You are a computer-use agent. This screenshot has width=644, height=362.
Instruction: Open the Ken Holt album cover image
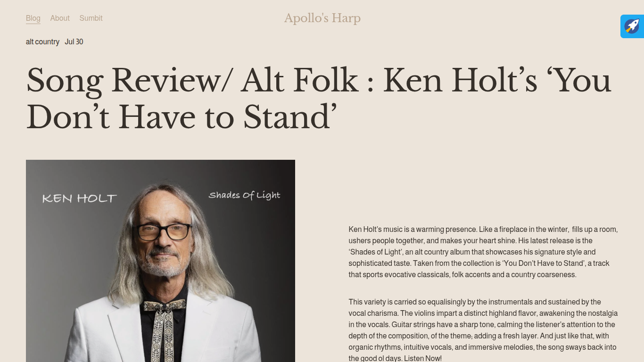coord(160,261)
